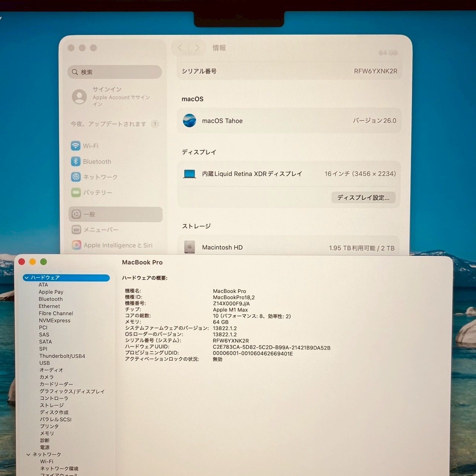Image resolution: width=476 pixels, height=476 pixels.
Task: Open the Battery (バッテリー) settings icon
Action: click(75, 193)
